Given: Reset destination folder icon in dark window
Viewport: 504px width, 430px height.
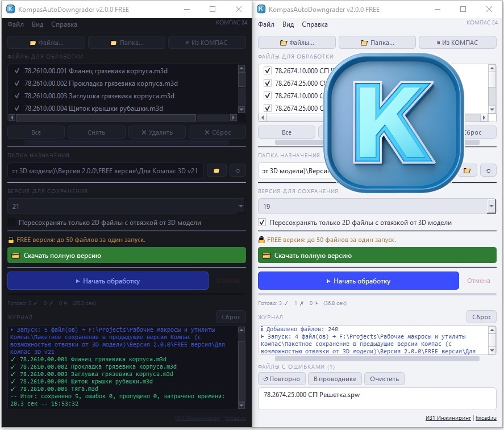Looking at the screenshot, I should (x=238, y=170).
